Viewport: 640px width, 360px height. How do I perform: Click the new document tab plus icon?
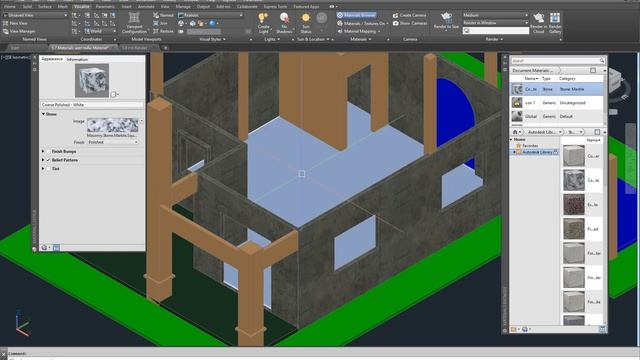(166, 48)
